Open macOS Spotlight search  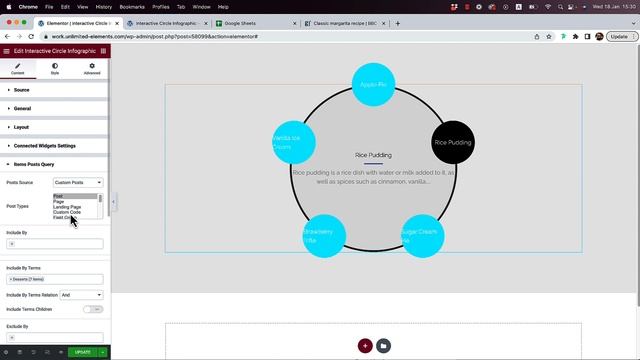[x=560, y=7]
